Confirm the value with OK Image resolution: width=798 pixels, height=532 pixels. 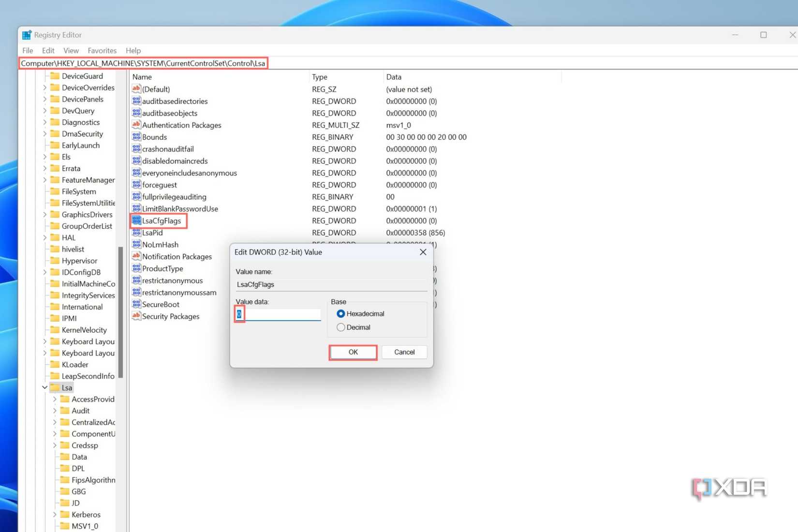[x=353, y=352]
